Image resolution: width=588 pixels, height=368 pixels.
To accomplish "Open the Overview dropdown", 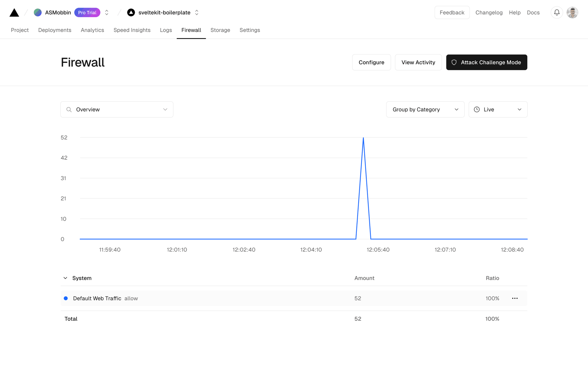I will coord(117,109).
